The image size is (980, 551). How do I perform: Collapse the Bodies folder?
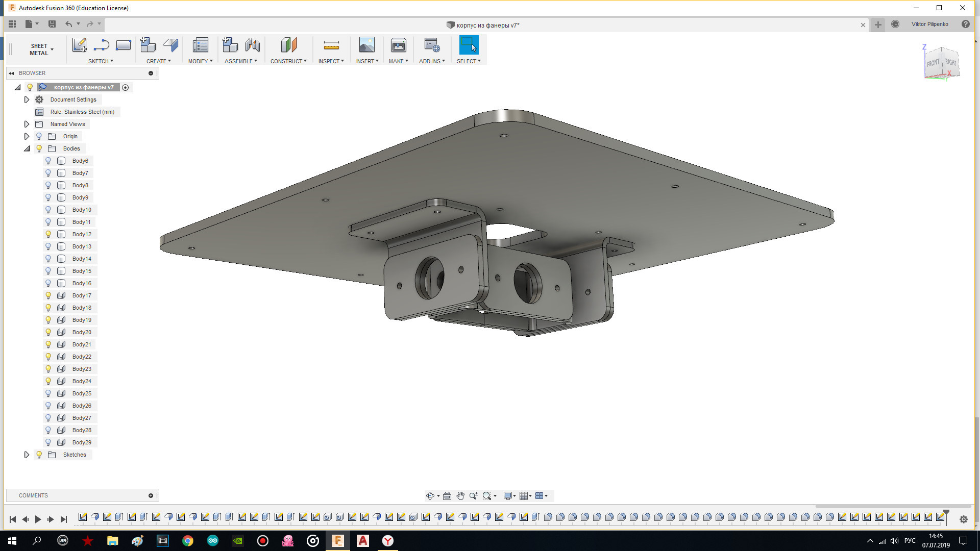coord(27,148)
